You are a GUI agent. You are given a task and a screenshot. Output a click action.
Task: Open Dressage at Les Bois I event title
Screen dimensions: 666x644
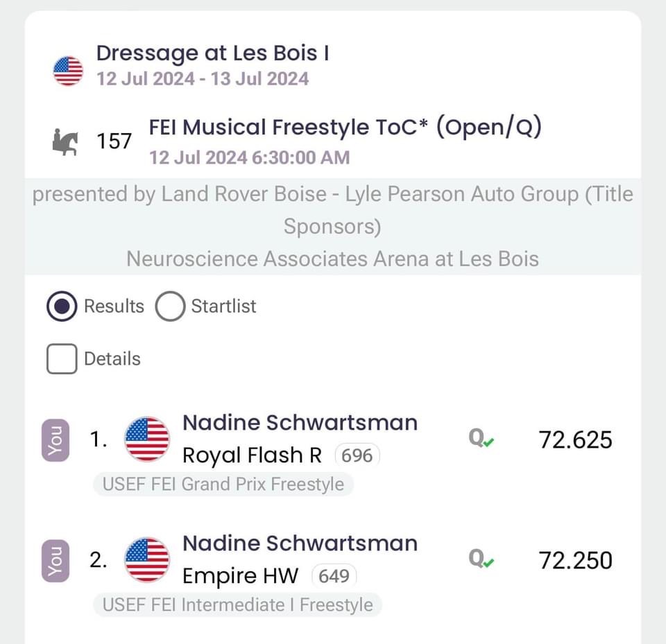pyautogui.click(x=212, y=53)
